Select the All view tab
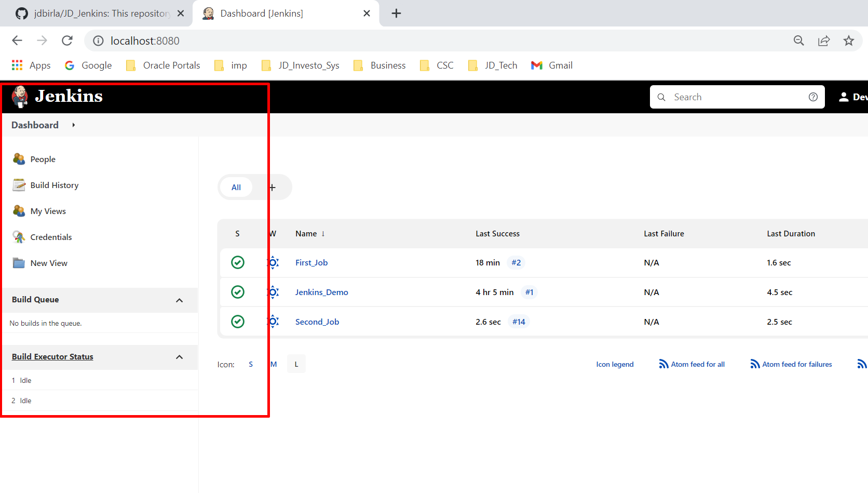 (x=236, y=188)
